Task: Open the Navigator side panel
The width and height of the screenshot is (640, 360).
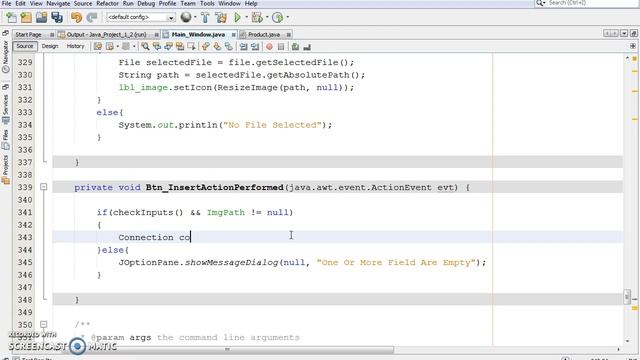Action: point(5,56)
